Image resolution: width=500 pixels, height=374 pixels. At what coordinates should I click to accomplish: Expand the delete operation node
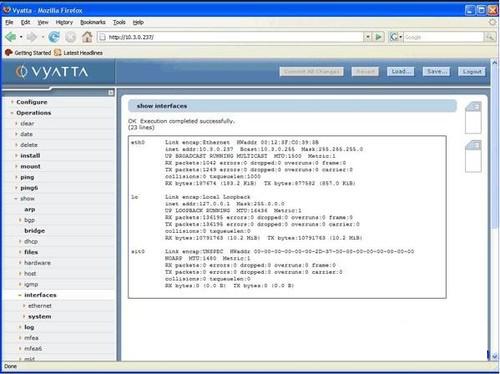[x=16, y=145]
